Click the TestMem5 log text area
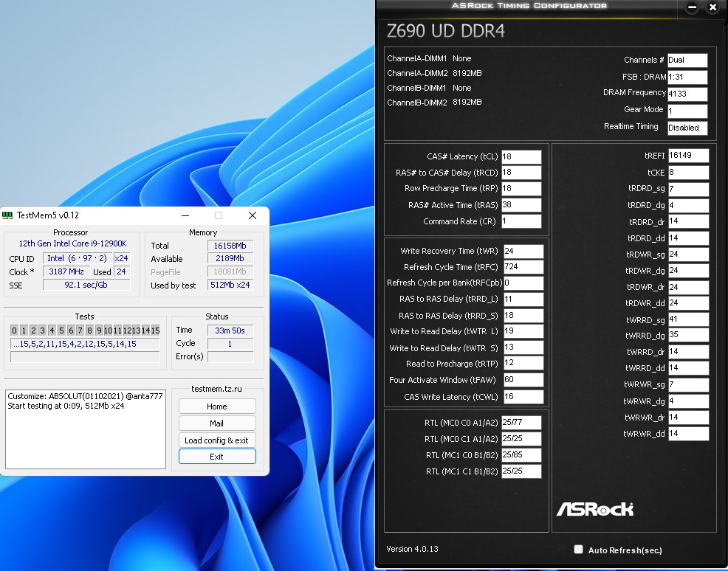Screen dimensions: 728x571 [x=86, y=429]
